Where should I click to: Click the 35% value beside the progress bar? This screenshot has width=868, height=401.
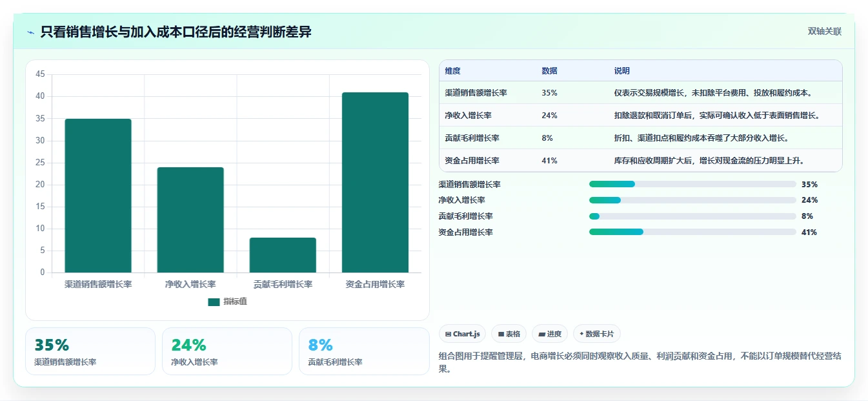[809, 184]
